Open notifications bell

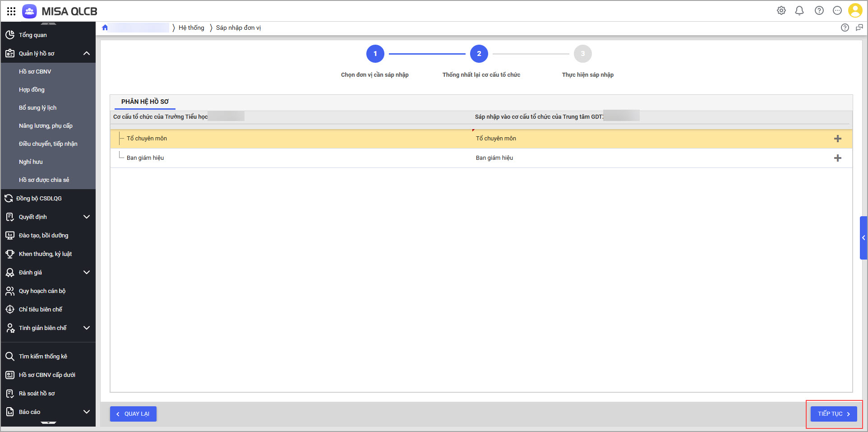point(799,10)
